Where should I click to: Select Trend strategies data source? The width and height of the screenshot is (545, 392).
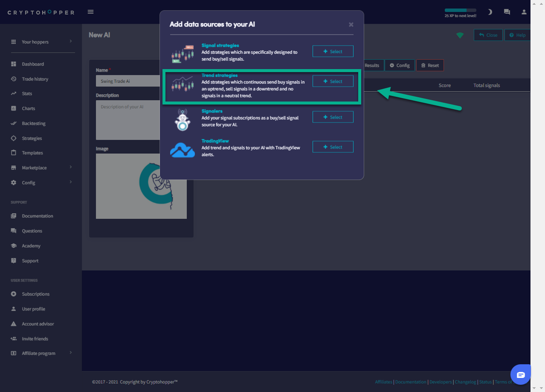coord(333,81)
